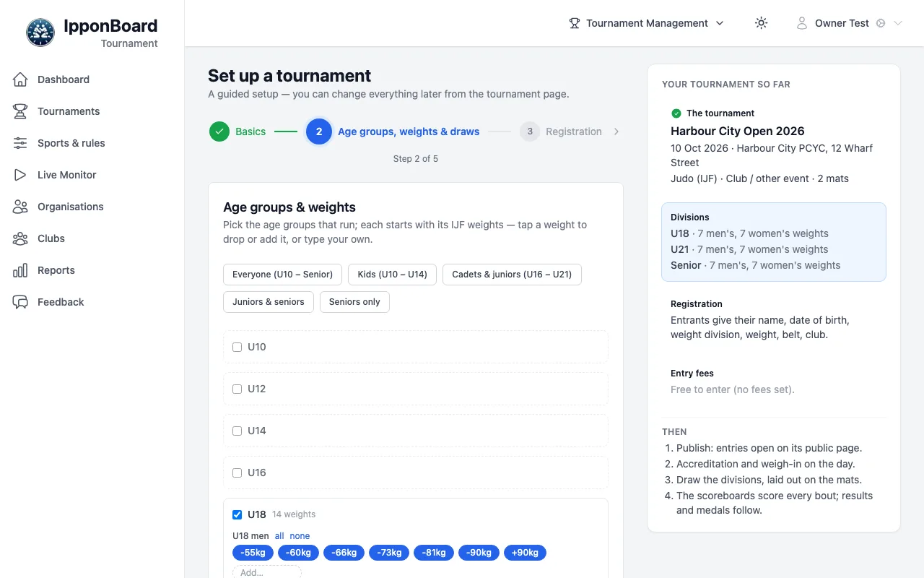Apply the Everyone (U10 – Senior) preset

(282, 275)
